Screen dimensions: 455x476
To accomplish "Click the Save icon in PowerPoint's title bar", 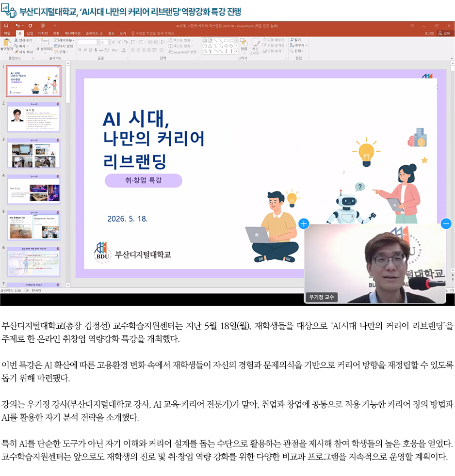I will coord(6,26).
